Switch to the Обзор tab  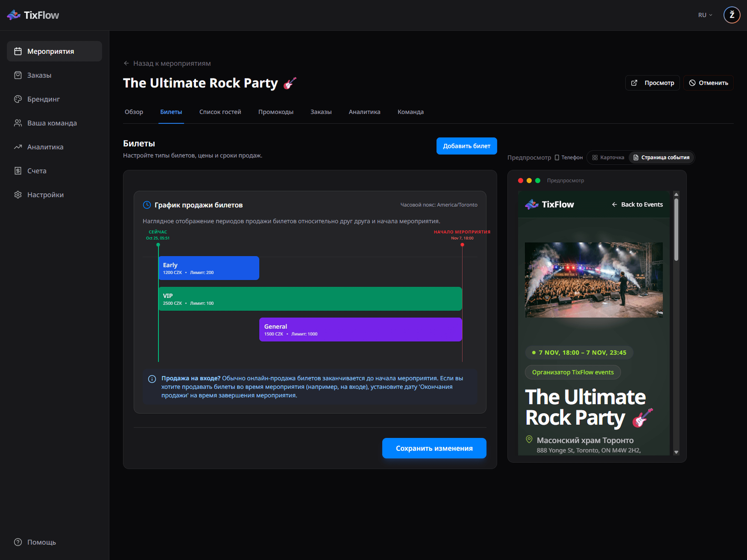tap(134, 112)
